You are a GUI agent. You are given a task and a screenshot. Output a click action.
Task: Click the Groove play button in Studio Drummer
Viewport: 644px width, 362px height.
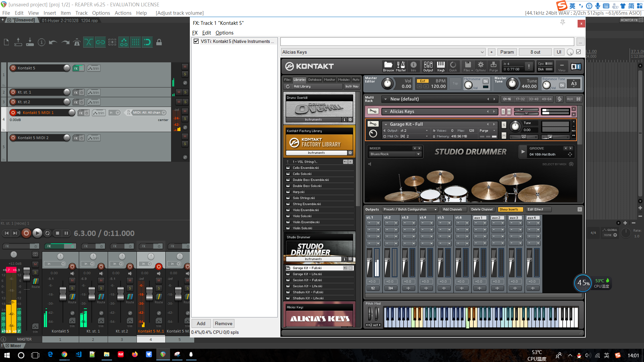click(x=523, y=152)
